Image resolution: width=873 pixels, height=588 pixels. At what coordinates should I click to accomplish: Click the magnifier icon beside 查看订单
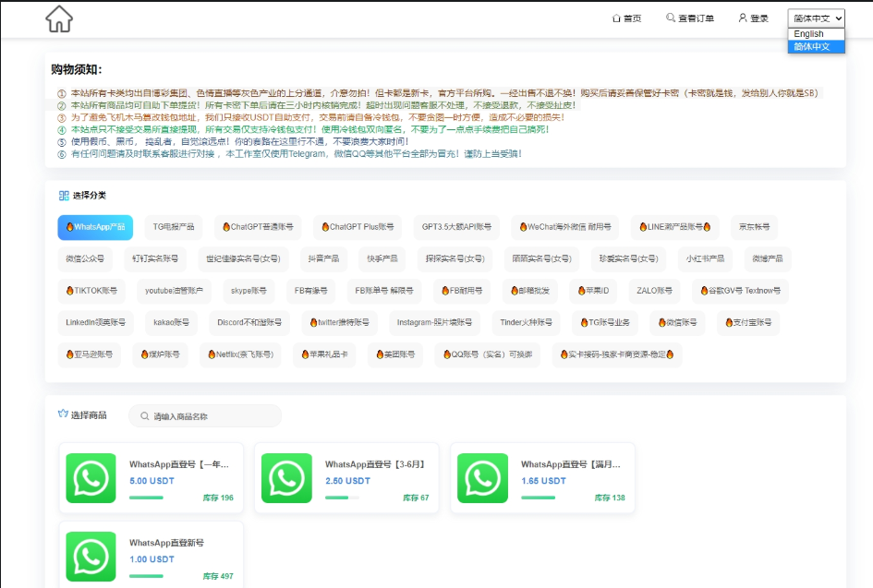[x=671, y=18]
